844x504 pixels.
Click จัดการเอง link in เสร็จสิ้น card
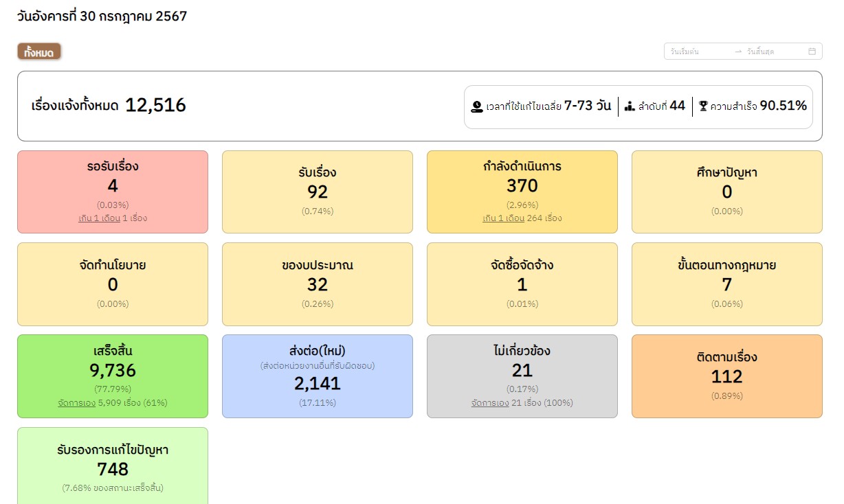coord(76,403)
